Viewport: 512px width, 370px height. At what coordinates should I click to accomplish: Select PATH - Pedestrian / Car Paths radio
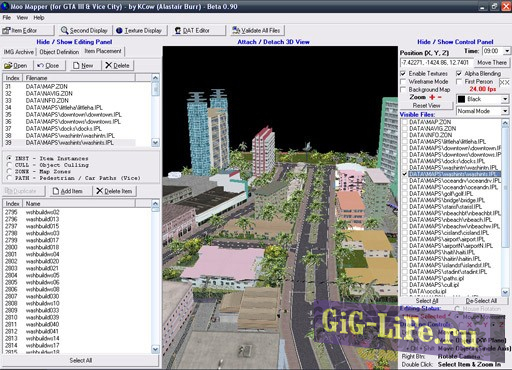(x=9, y=178)
